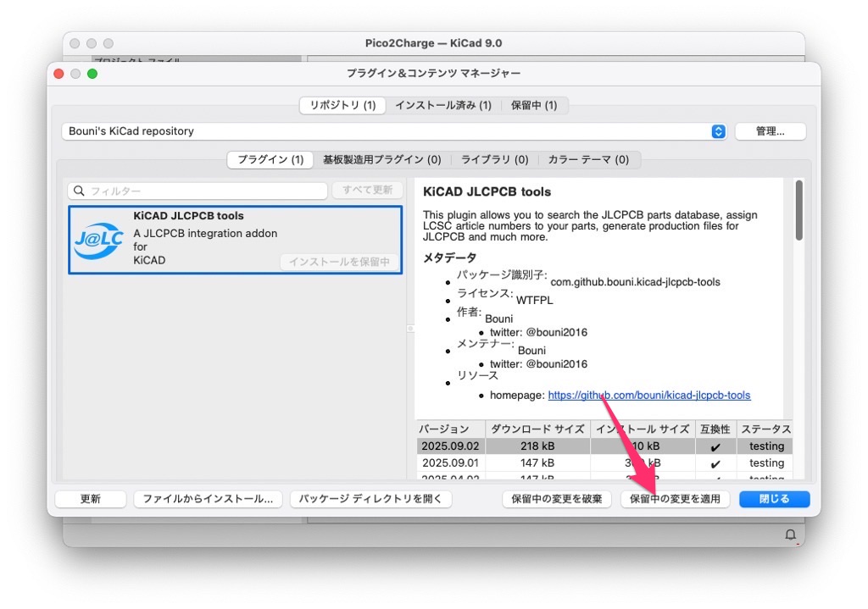Image resolution: width=868 pixels, height=609 pixels.
Task: Open the kicad-jlcpcb-tools GitHub homepage link
Action: click(648, 395)
